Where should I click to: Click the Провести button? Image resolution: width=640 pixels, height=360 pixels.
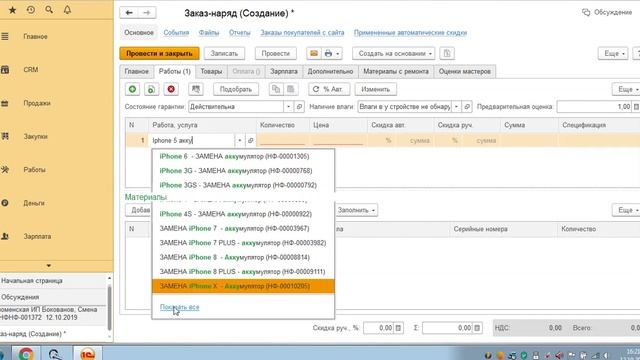(276, 53)
